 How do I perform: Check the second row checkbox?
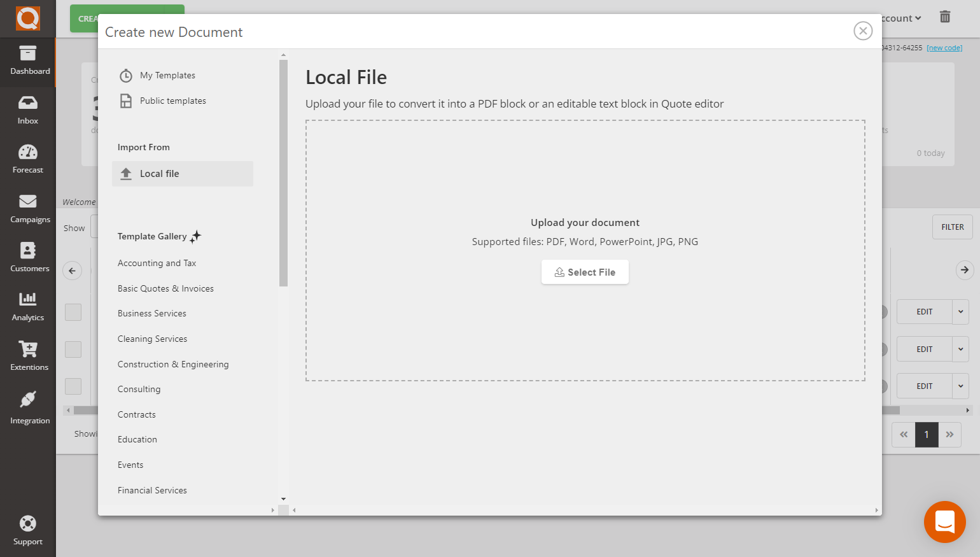point(73,349)
